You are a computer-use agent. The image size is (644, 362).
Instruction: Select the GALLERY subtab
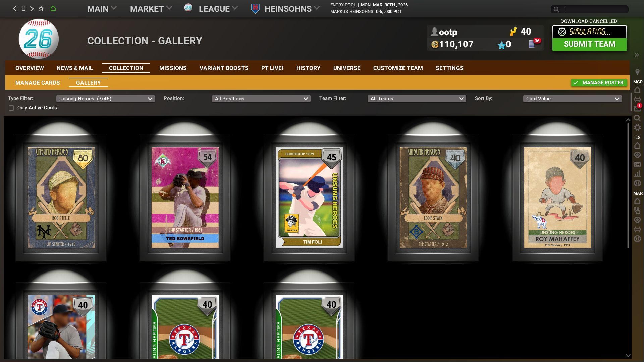tap(89, 83)
